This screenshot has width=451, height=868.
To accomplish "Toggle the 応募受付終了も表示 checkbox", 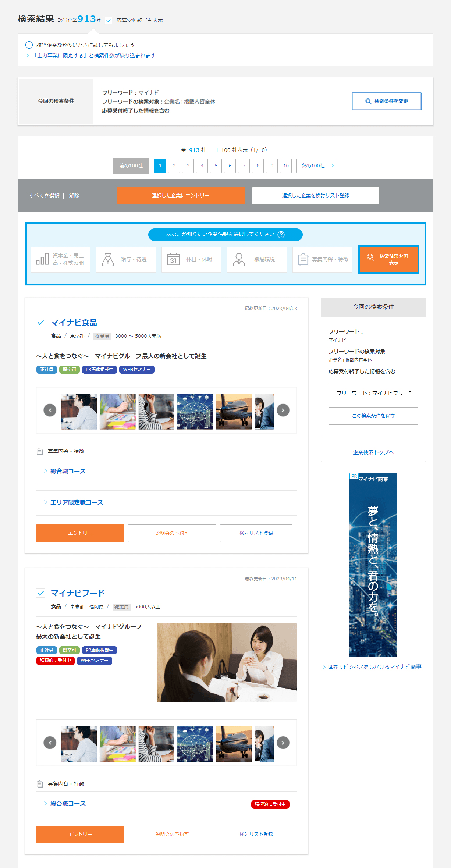I will (109, 20).
